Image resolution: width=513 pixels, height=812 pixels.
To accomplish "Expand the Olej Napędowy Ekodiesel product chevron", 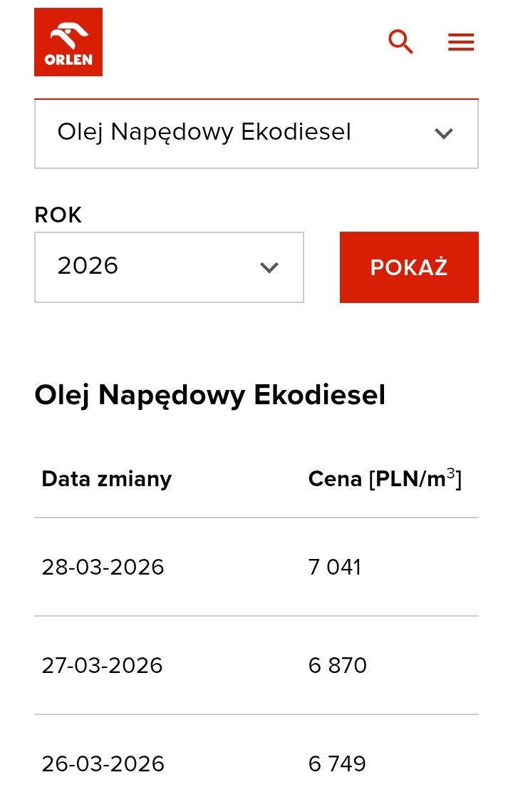I will pos(444,133).
